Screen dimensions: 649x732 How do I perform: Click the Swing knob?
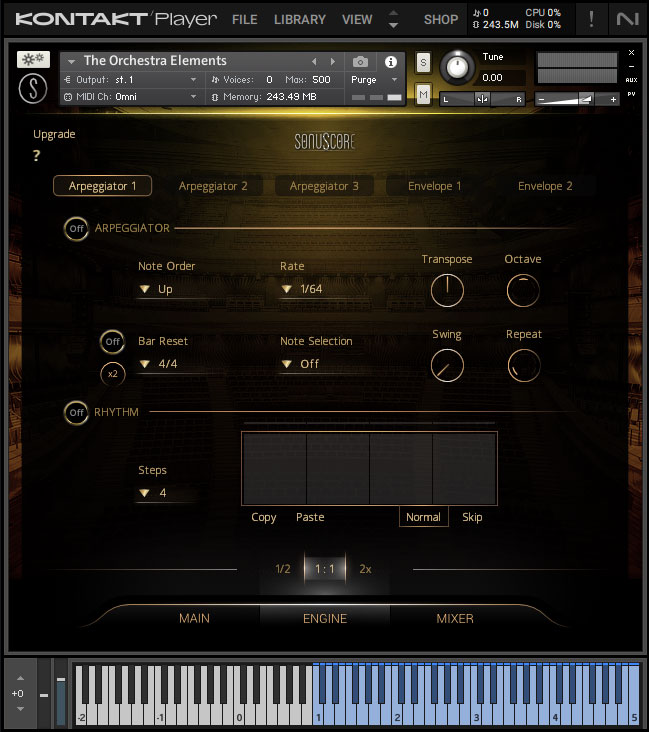point(447,366)
